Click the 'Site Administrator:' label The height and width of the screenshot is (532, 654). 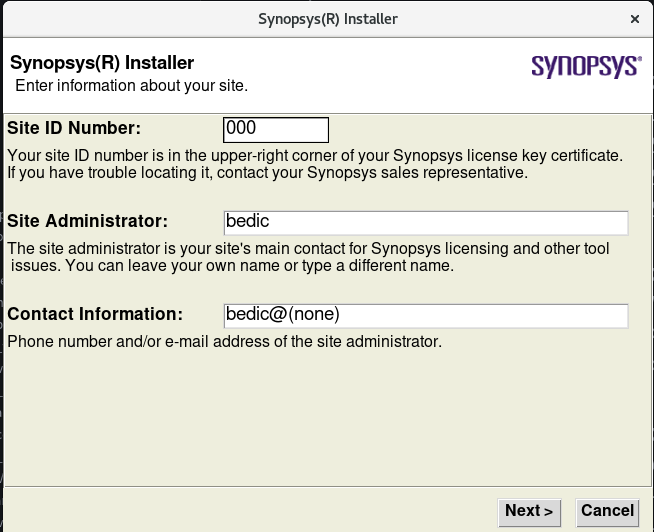click(x=87, y=221)
